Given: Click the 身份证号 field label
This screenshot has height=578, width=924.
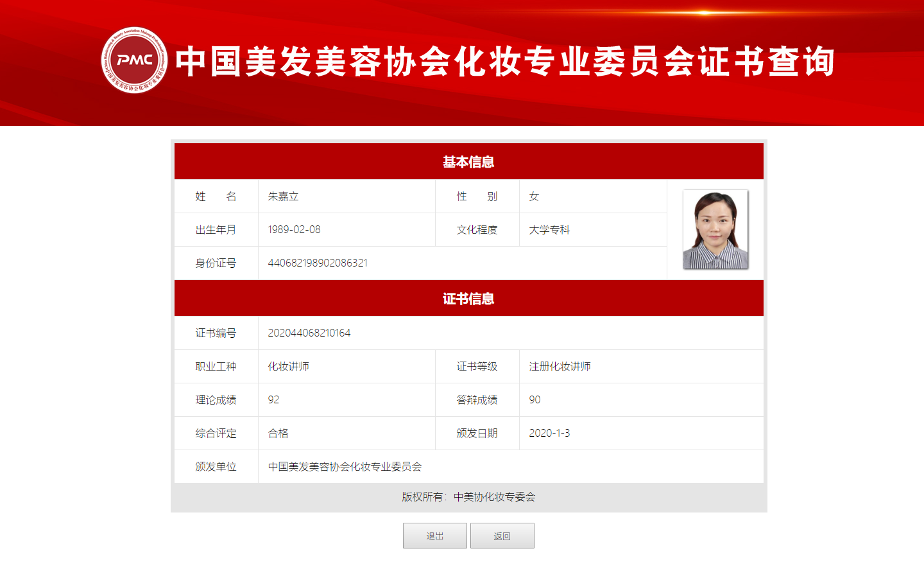Looking at the screenshot, I should [216, 263].
